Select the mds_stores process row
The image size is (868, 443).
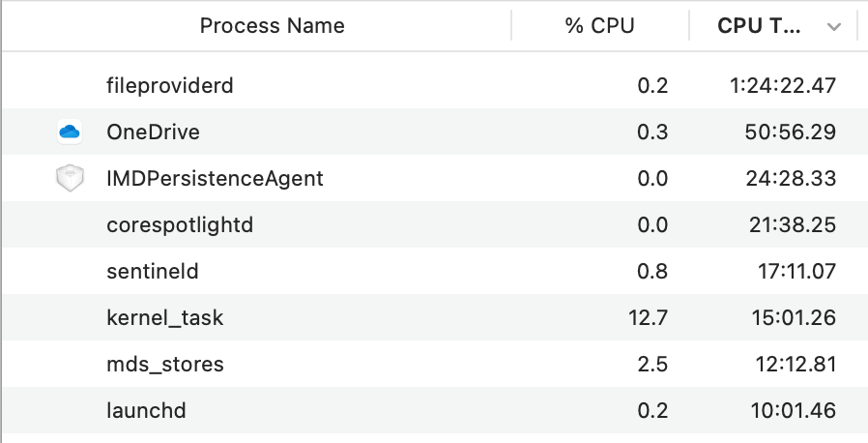[434, 365]
